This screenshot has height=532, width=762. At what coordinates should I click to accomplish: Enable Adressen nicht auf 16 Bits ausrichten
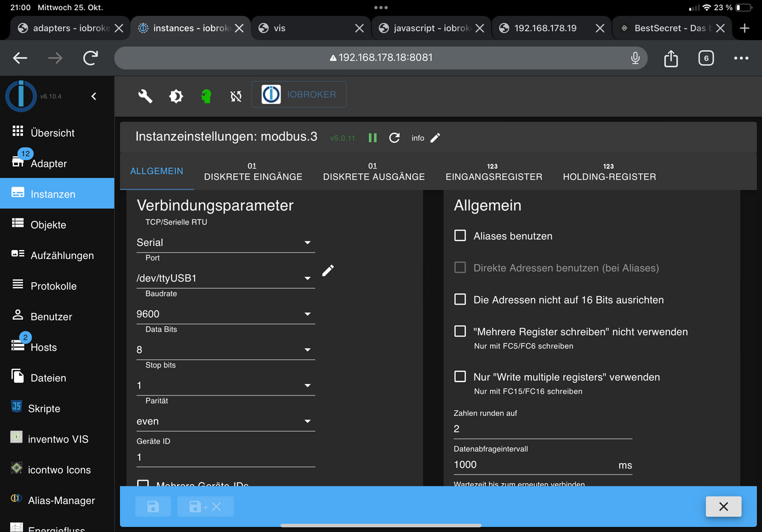460,299
